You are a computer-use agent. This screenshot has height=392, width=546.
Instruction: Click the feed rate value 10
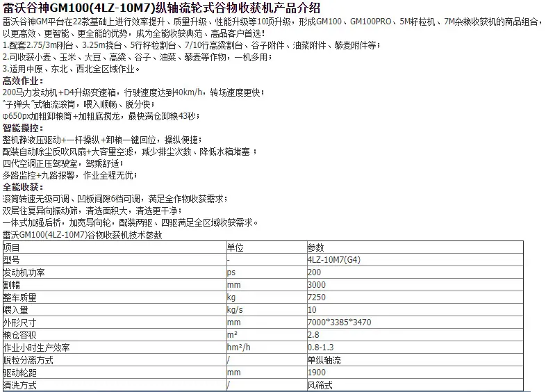312,310
